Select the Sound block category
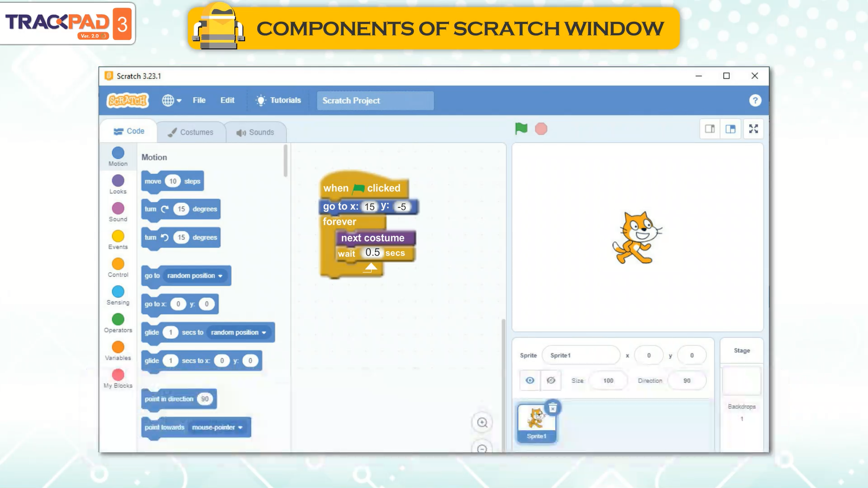Viewport: 868px width, 488px height. [x=118, y=212]
